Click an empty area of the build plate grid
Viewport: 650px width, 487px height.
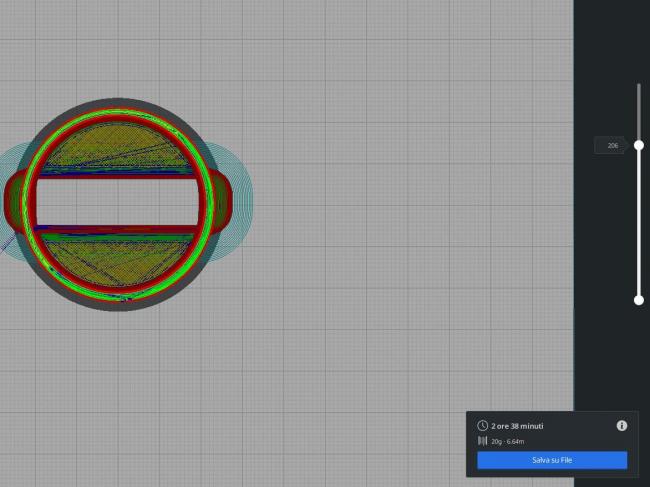click(400, 250)
